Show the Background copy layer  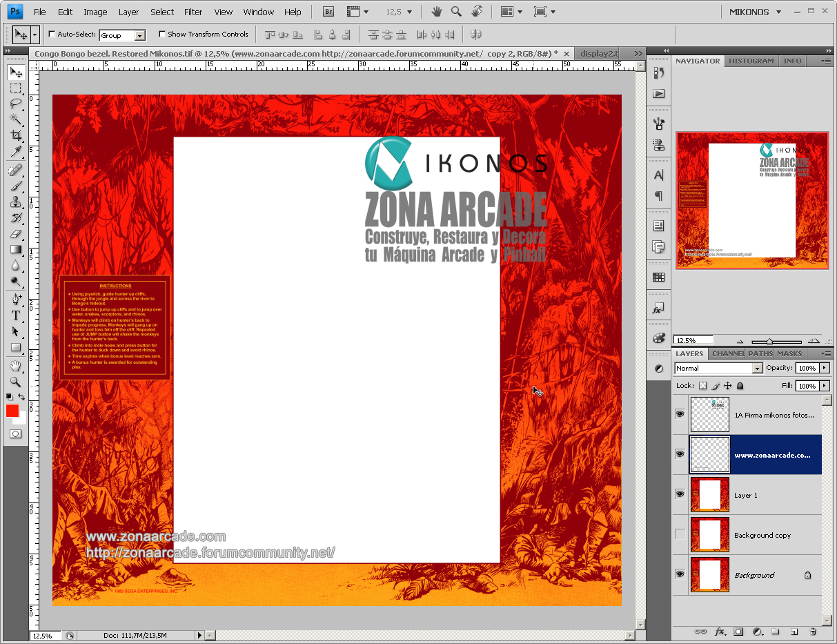[680, 535]
